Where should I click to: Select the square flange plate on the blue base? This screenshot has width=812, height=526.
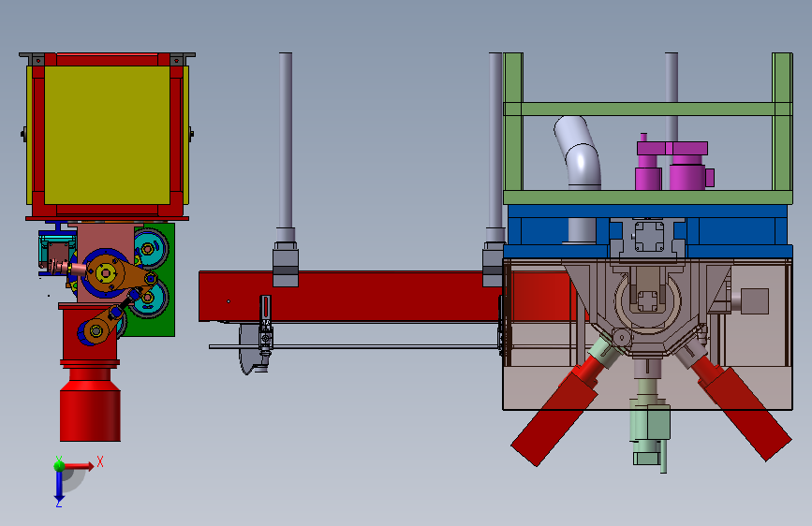coord(649,236)
